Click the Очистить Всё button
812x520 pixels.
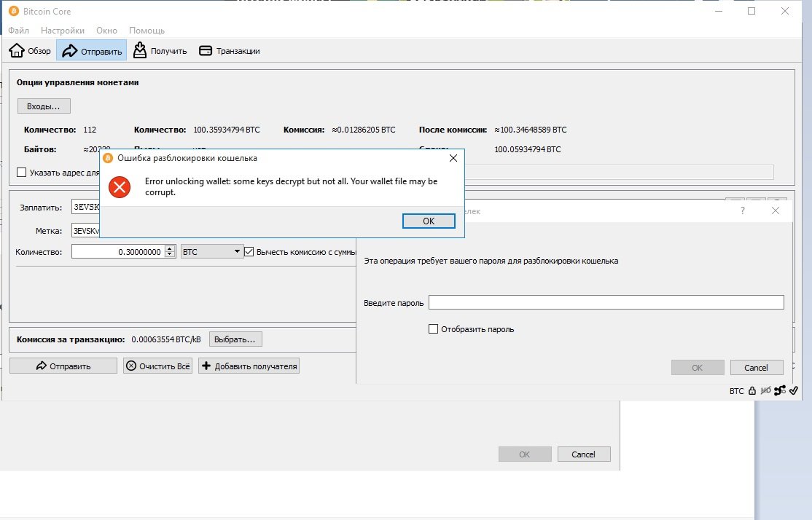point(158,366)
